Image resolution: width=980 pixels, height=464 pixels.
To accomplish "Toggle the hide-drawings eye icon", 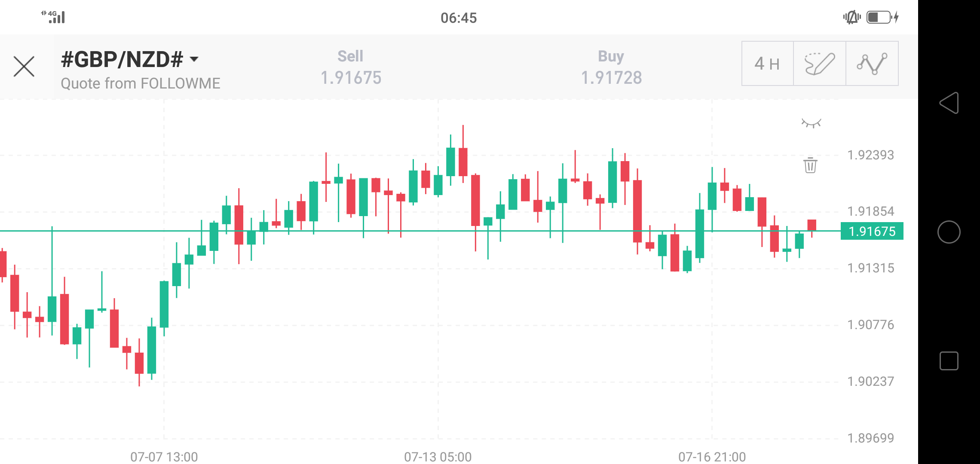I will coord(811,124).
